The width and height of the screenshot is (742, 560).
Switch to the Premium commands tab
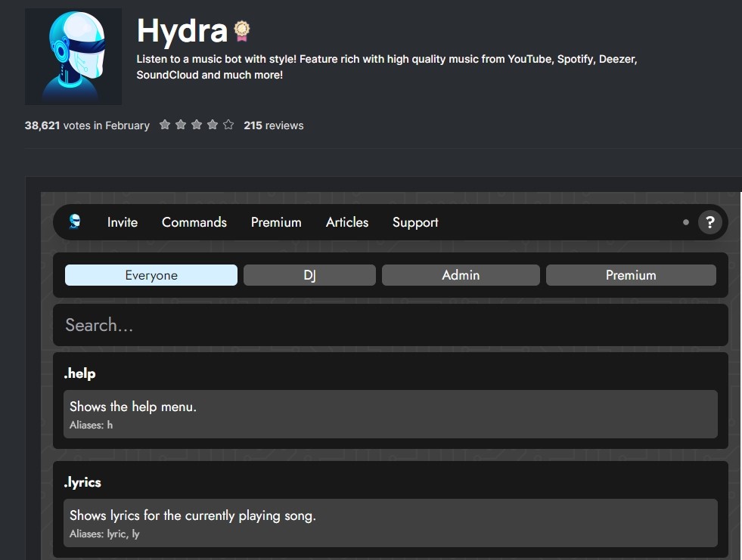click(631, 275)
